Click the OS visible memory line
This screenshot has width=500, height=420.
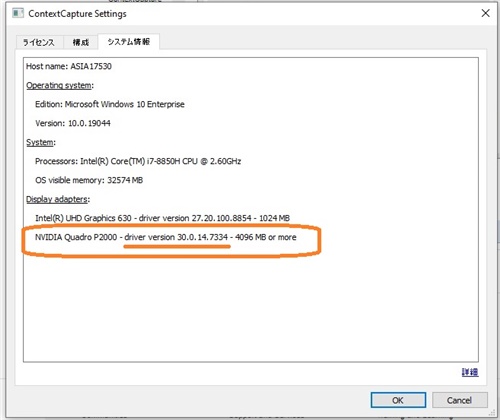pyautogui.click(x=89, y=180)
